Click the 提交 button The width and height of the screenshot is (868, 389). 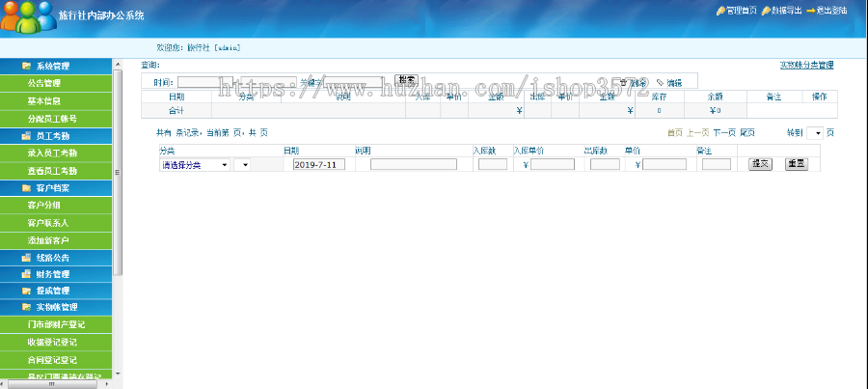760,164
